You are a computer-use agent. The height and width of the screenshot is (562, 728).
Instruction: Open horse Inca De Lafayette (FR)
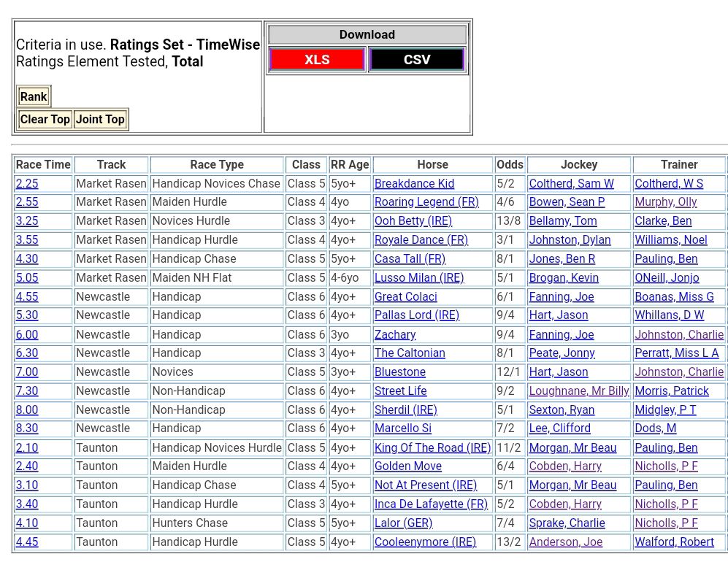431,504
